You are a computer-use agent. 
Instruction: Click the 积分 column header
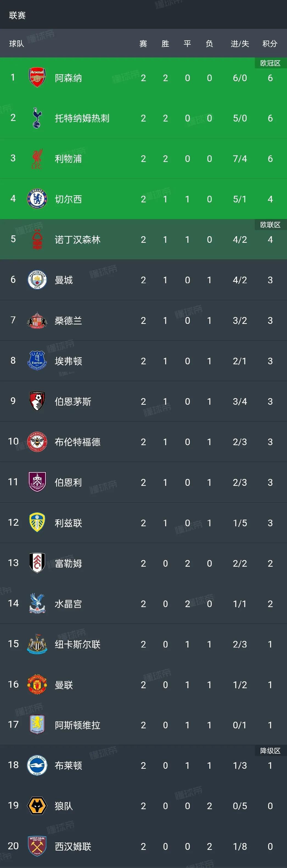click(x=270, y=43)
